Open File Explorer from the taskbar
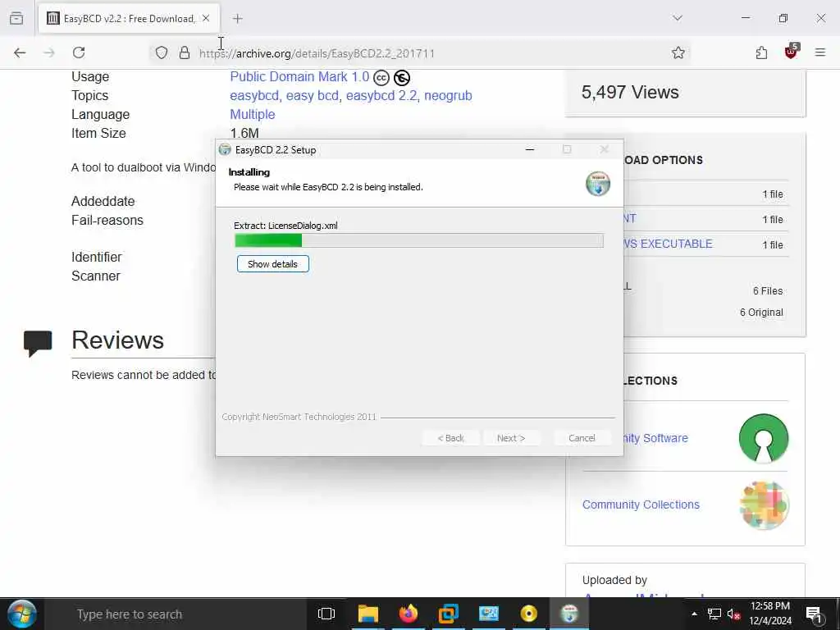The height and width of the screenshot is (630, 840). point(368,614)
